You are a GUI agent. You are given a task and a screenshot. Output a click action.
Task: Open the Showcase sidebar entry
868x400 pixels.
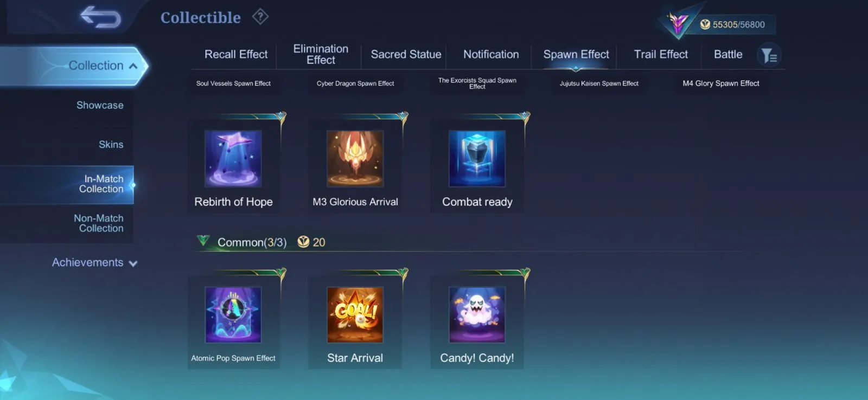click(100, 105)
